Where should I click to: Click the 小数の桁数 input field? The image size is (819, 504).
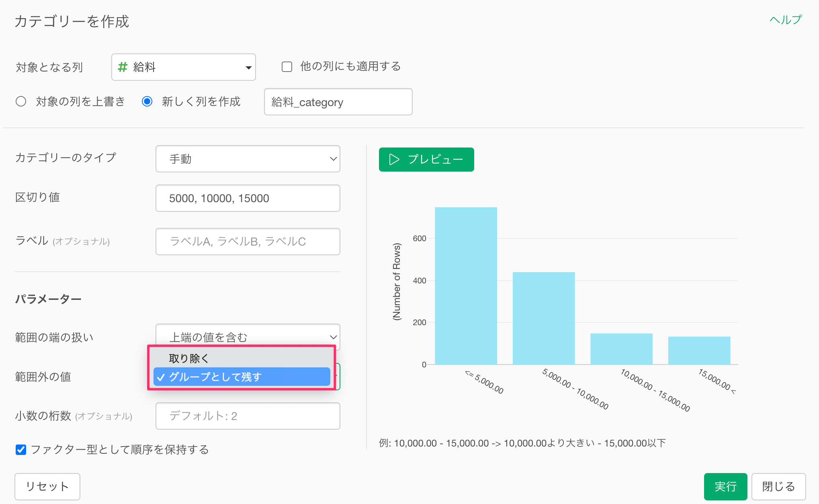click(248, 416)
